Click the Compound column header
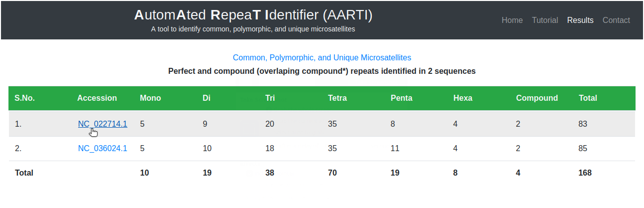This screenshot has height=208, width=644. click(537, 98)
